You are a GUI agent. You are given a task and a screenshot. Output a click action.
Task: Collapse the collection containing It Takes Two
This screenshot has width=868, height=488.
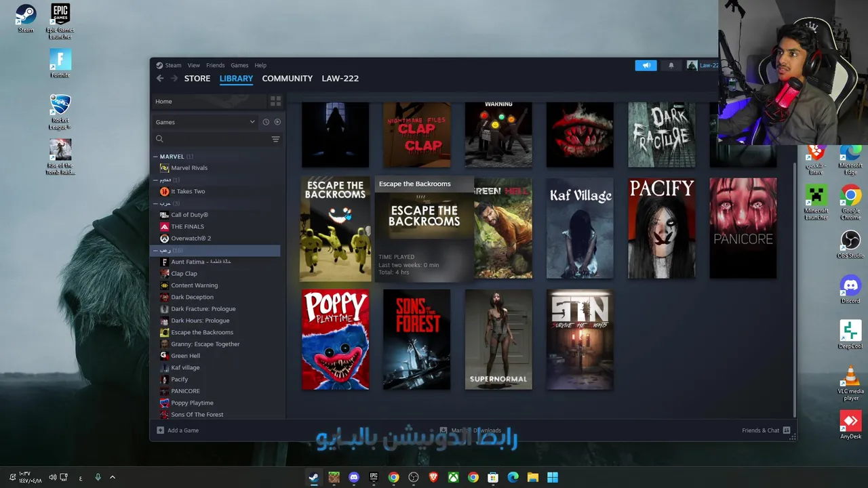[x=155, y=180]
